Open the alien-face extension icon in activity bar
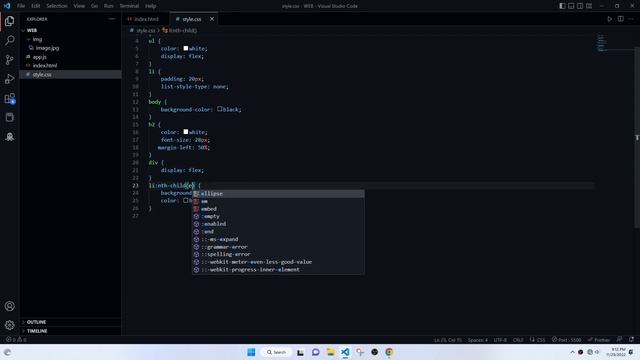The height and width of the screenshot is (360, 640). pyautogui.click(x=9, y=137)
